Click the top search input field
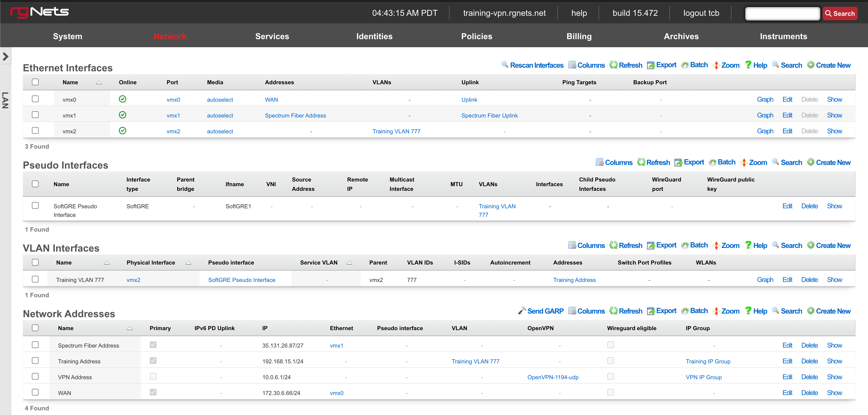This screenshot has height=415, width=868. [782, 13]
